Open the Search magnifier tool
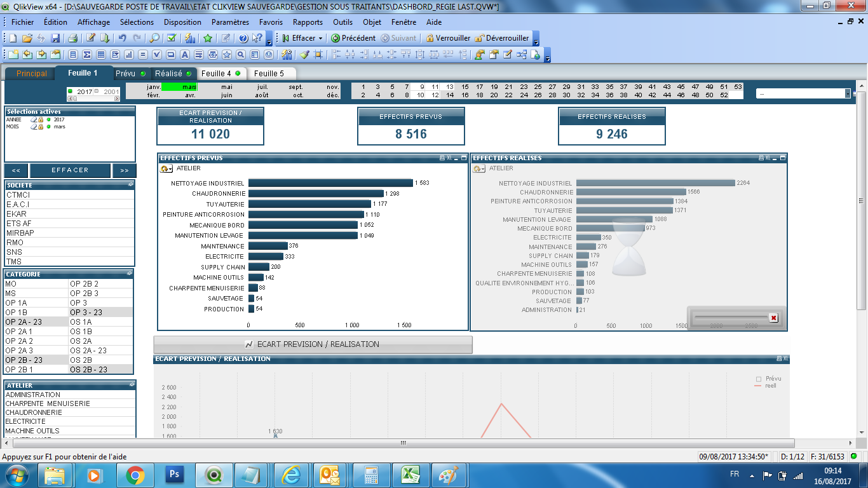This screenshot has width=868, height=488. tap(154, 38)
